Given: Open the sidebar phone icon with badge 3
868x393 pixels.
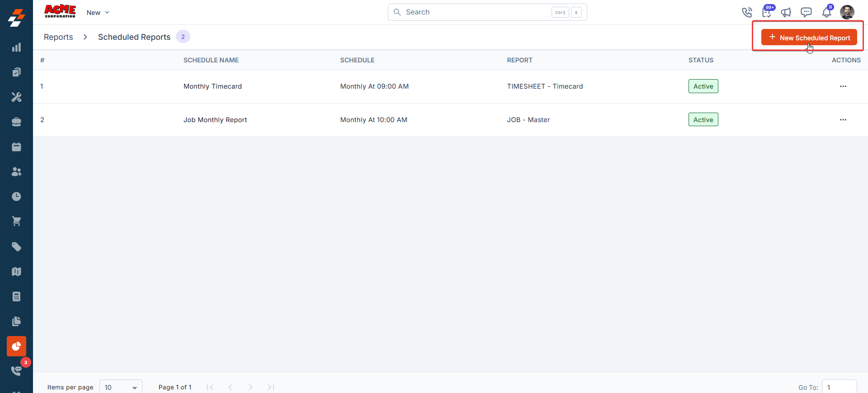Looking at the screenshot, I should point(16,370).
